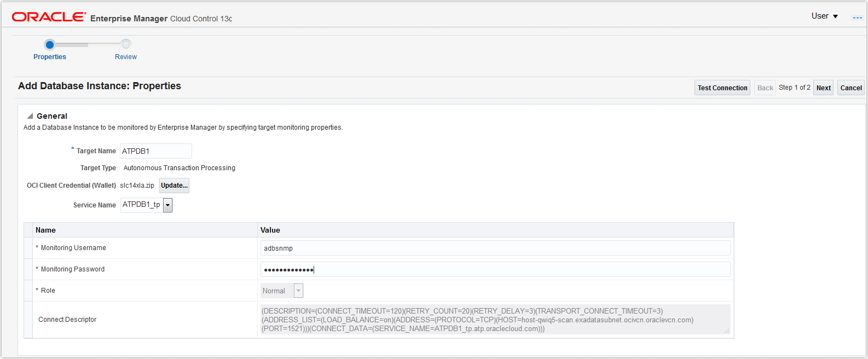Click the Add Database Instance: Properties heading

click(100, 86)
